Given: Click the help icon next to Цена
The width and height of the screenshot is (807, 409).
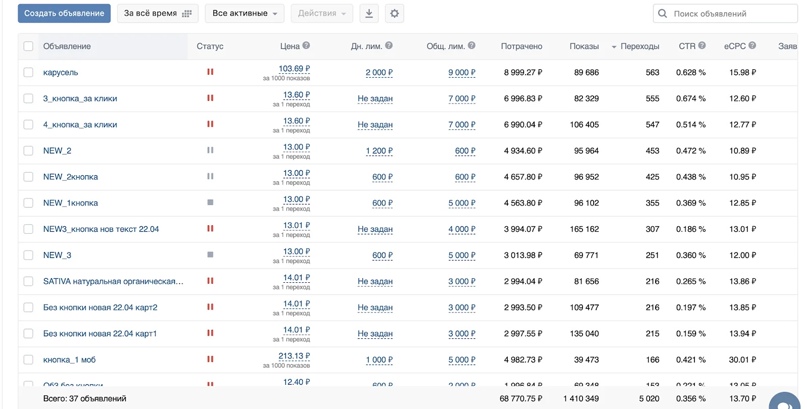Looking at the screenshot, I should point(306,46).
